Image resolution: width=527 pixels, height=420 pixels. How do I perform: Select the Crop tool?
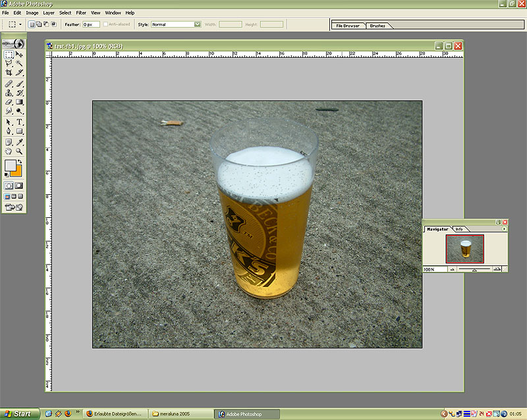click(9, 72)
